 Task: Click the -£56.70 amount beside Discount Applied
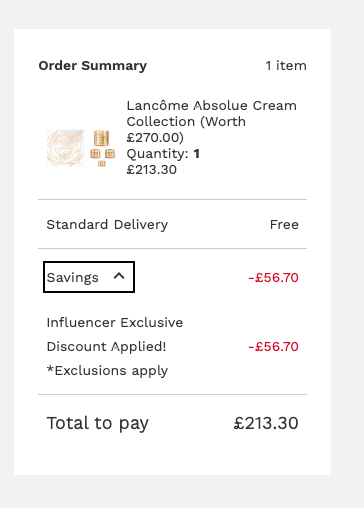(x=273, y=346)
